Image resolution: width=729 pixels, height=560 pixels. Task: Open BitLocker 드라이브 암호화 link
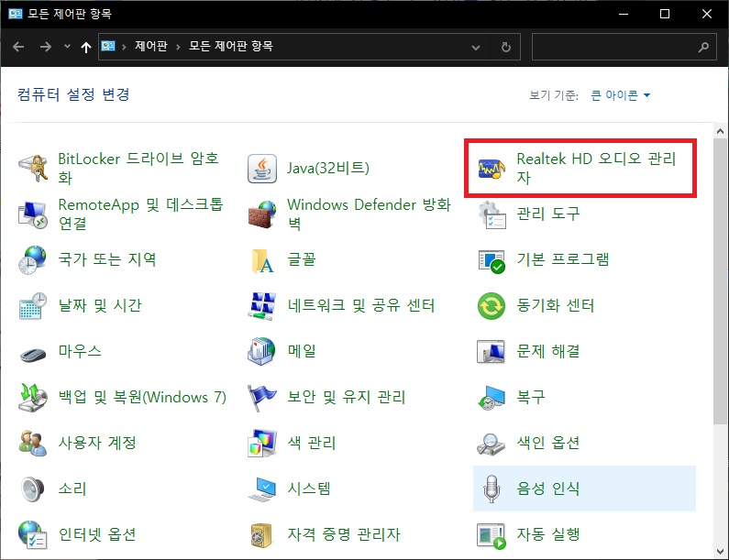[x=138, y=169]
